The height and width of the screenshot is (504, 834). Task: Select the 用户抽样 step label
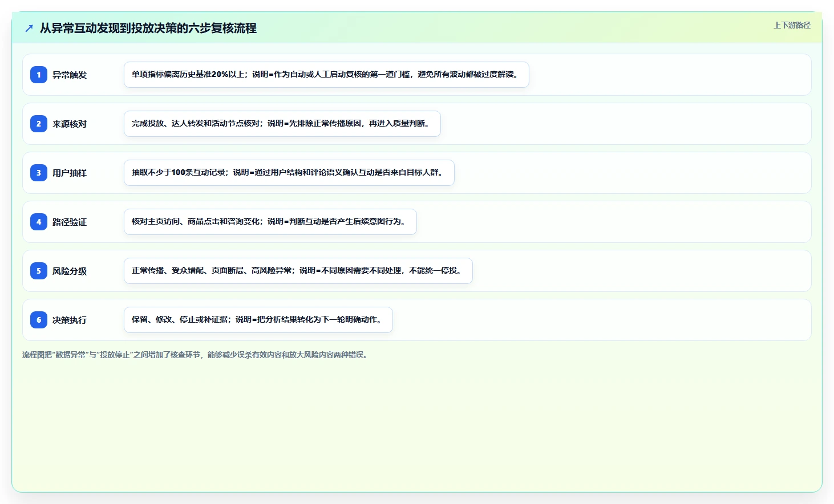(x=70, y=173)
